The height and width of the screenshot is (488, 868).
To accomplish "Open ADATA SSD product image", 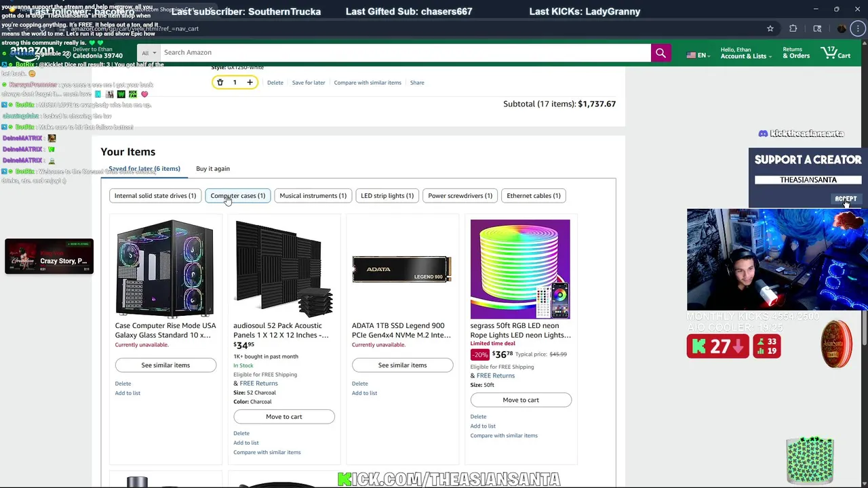I will 401,268.
